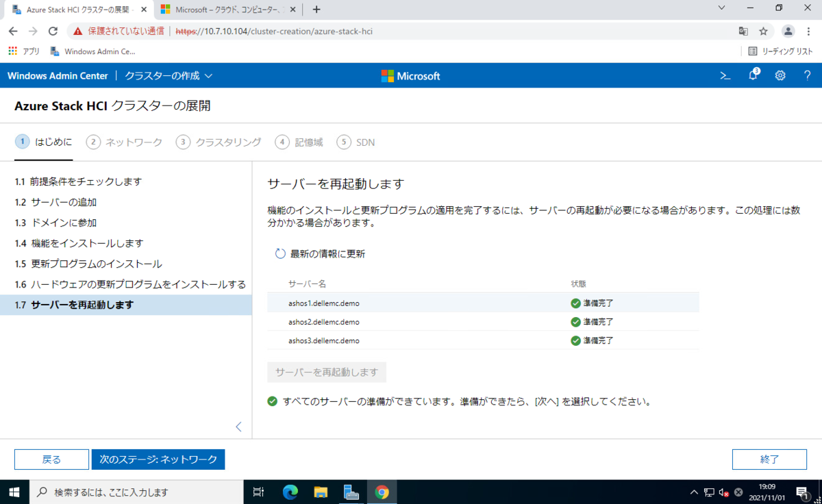Switch to the Microsoft browser tab
Screen dimensions: 822x504
227,10
